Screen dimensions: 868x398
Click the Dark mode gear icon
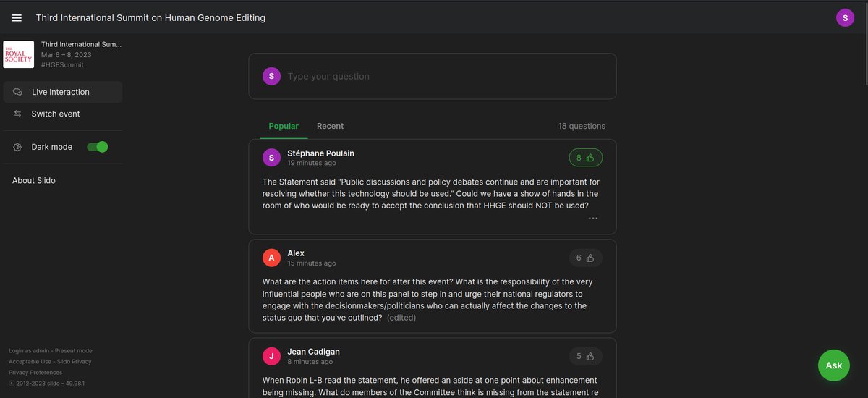17,147
